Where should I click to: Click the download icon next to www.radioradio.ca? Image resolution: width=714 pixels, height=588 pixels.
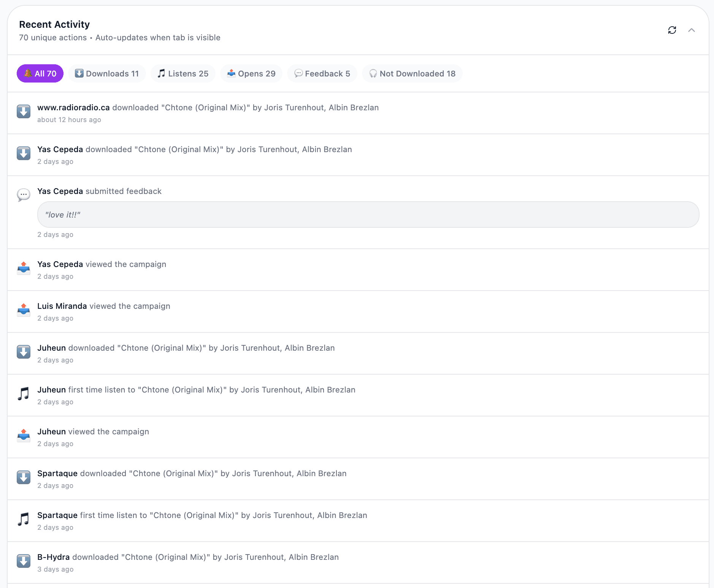(23, 111)
